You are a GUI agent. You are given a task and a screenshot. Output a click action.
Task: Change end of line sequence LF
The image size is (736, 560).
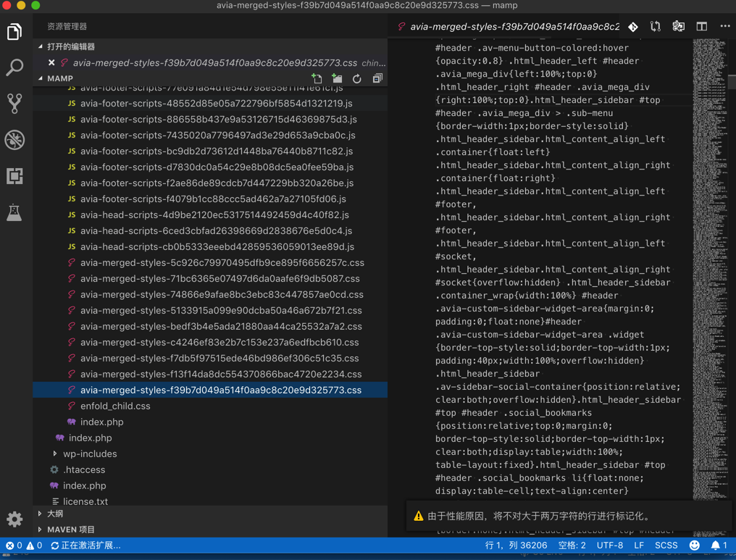click(639, 545)
